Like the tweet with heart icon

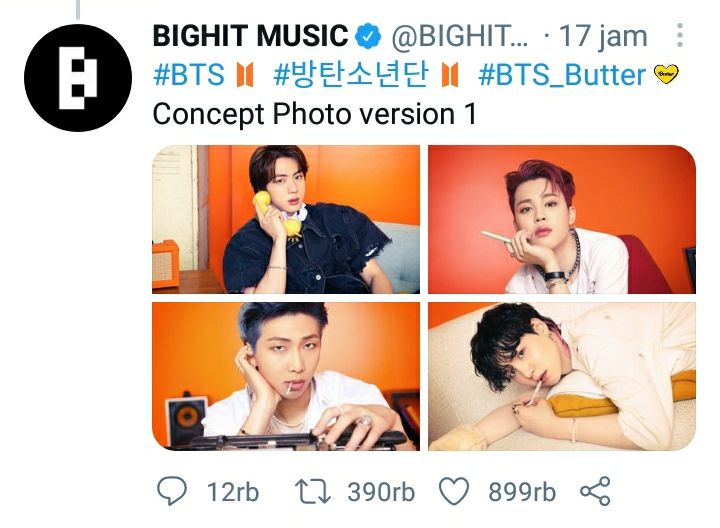[x=455, y=491]
